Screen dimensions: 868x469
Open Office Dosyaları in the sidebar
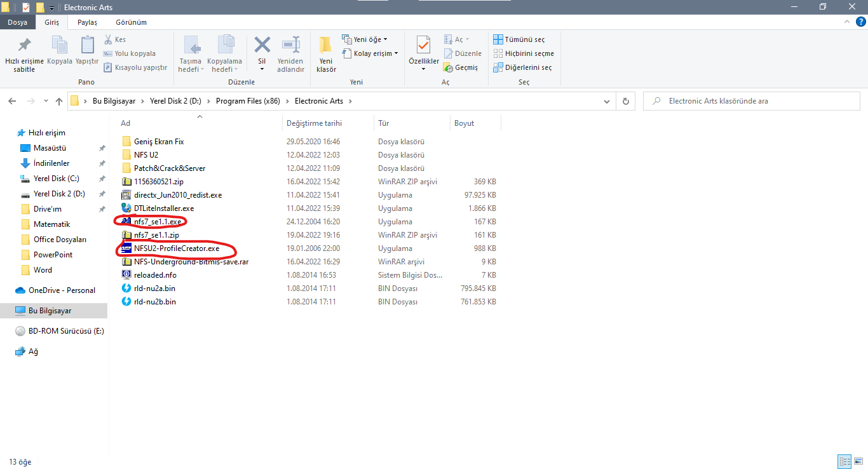point(60,240)
